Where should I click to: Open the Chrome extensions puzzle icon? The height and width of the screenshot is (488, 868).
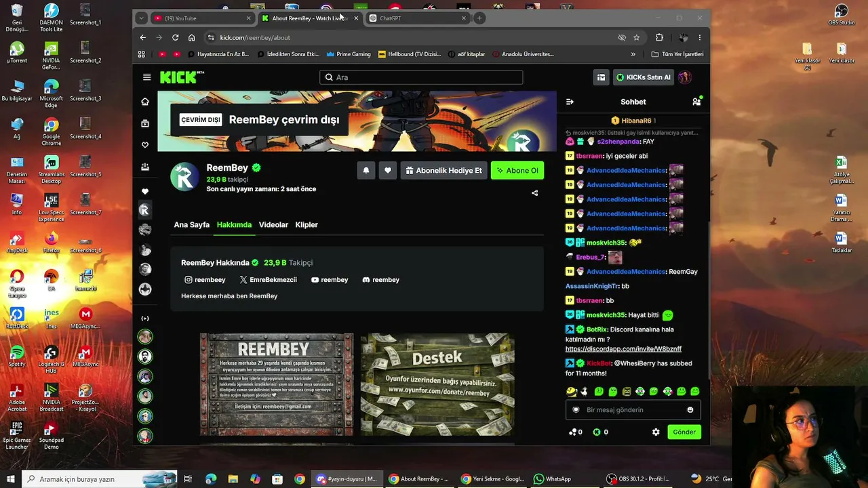(x=659, y=37)
